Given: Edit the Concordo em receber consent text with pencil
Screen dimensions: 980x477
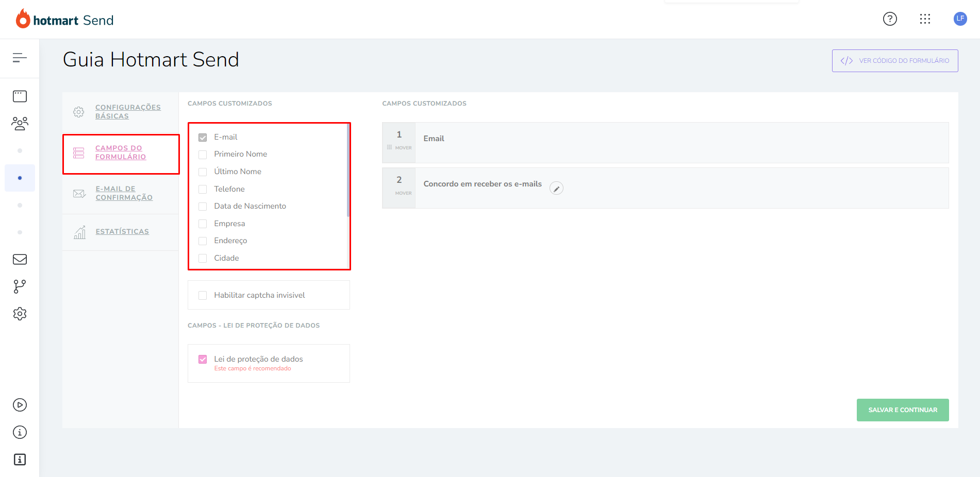Looking at the screenshot, I should (556, 189).
